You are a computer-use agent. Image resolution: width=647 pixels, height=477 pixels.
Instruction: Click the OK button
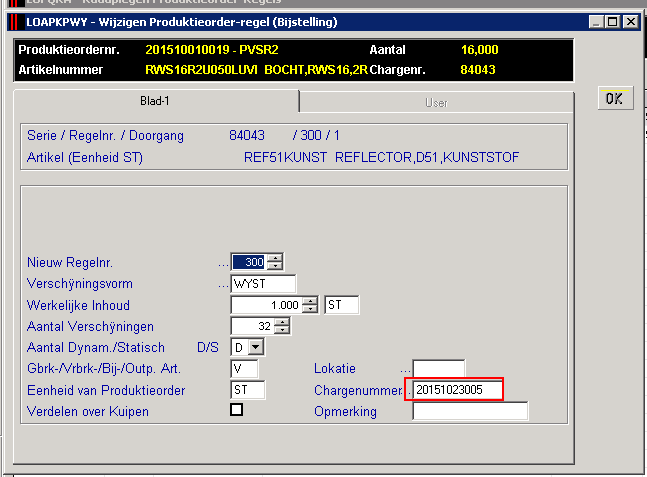click(x=615, y=98)
